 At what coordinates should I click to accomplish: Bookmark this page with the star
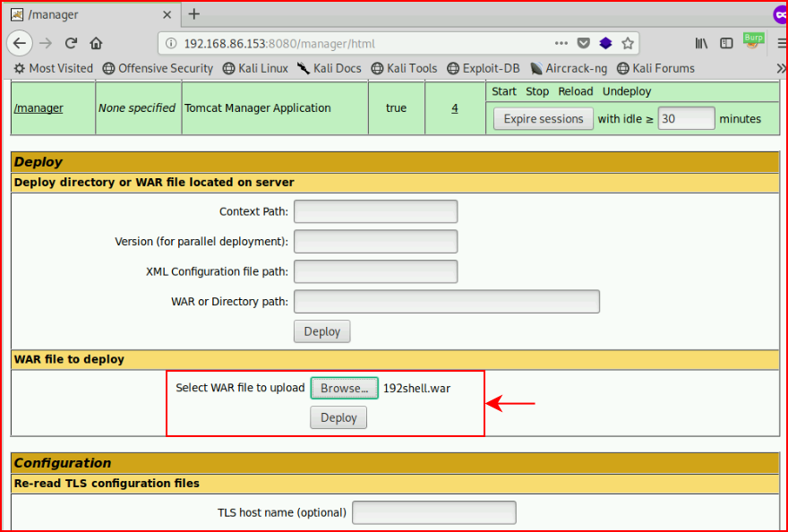[x=627, y=43]
